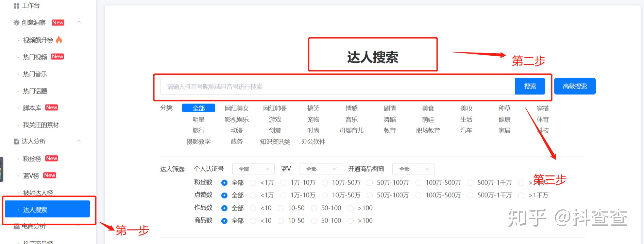
Task: Open the 开通商品橱窗 dropdown
Action: pos(413,169)
